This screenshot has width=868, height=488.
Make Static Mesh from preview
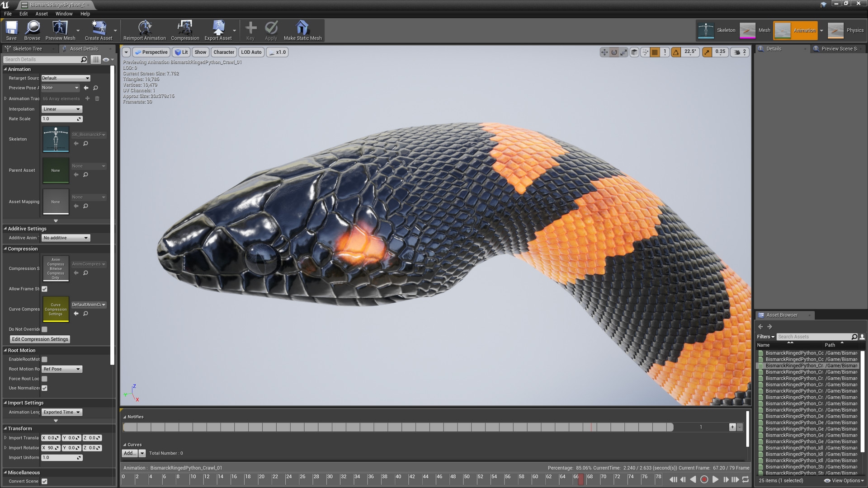click(x=302, y=30)
